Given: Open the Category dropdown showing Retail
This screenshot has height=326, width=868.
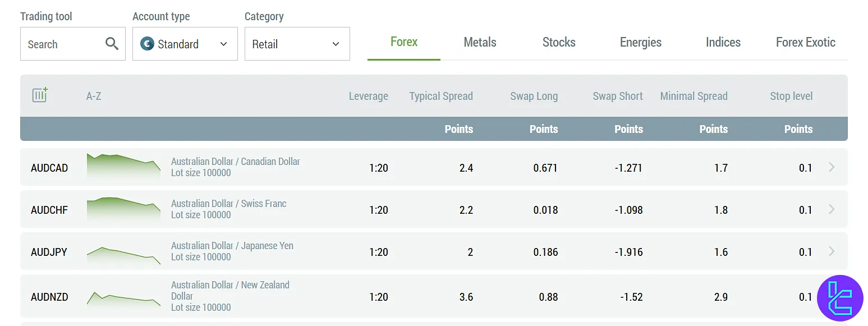Looking at the screenshot, I should pos(297,44).
